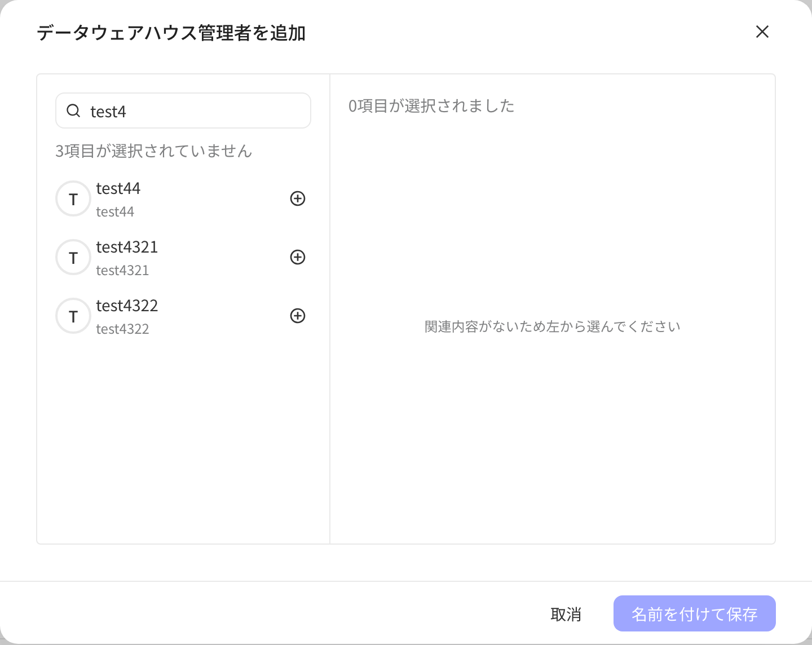The image size is (812, 645).
Task: Add test4321 with its plus icon
Action: coord(298,257)
